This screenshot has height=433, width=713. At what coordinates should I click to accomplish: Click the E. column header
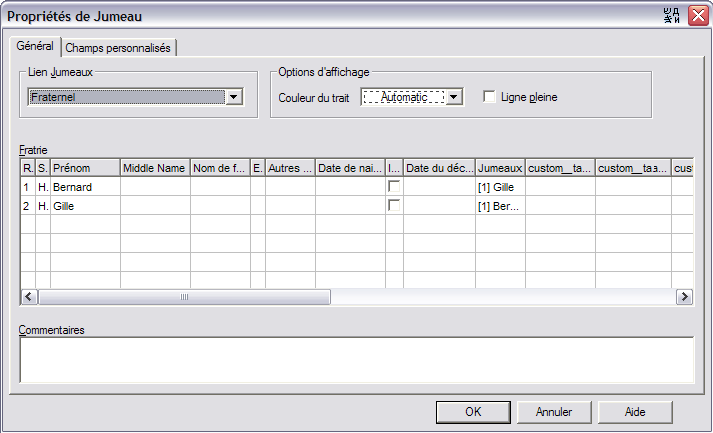tap(258, 168)
